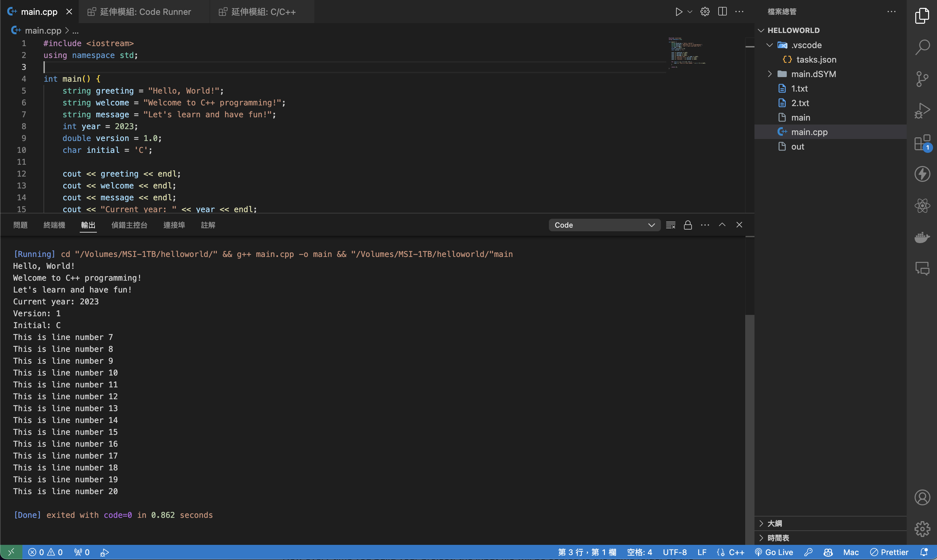
Task: Open errors and warnings count in status bar
Action: coord(45,552)
